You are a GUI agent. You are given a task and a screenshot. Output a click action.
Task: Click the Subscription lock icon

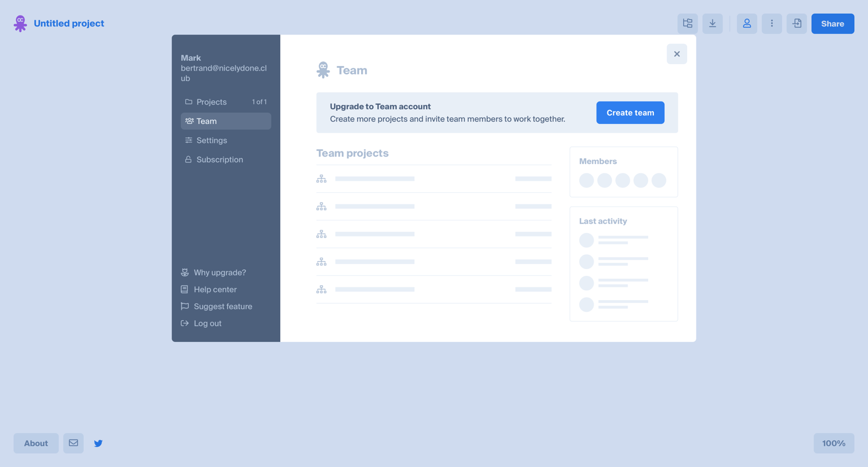(x=188, y=159)
